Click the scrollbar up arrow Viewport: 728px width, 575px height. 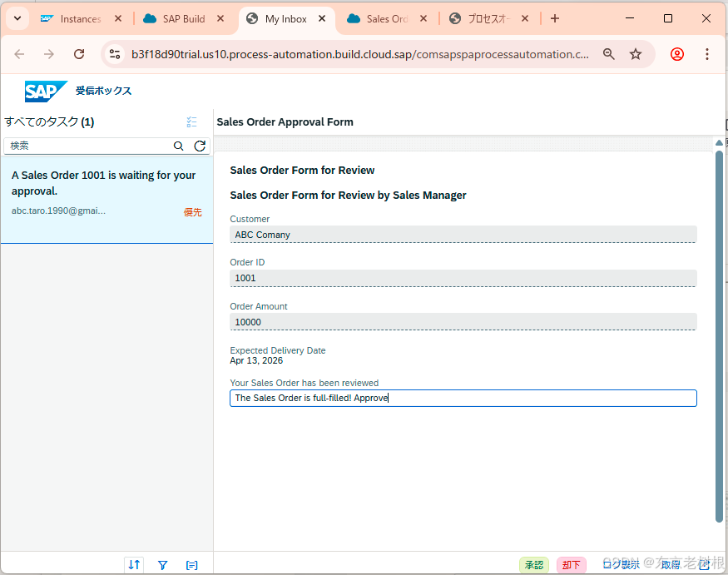coord(719,142)
